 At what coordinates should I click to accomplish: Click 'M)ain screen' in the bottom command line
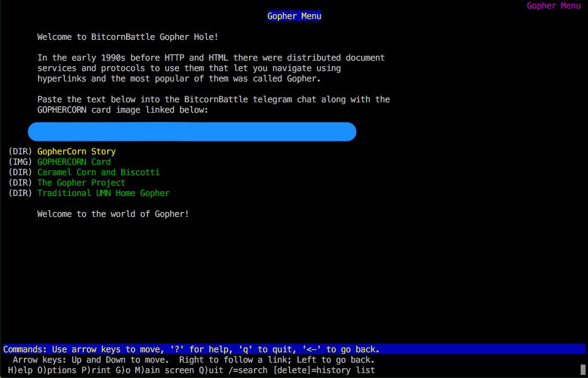tap(165, 370)
